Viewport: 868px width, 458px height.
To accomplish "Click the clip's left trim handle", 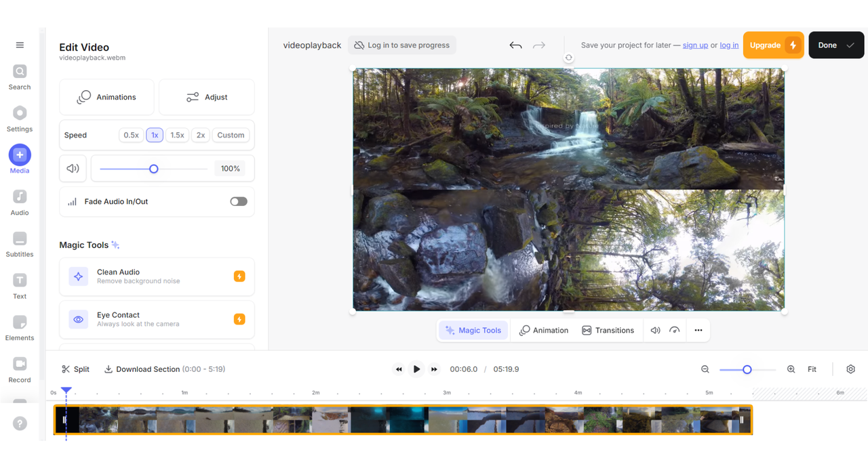I will coord(64,420).
